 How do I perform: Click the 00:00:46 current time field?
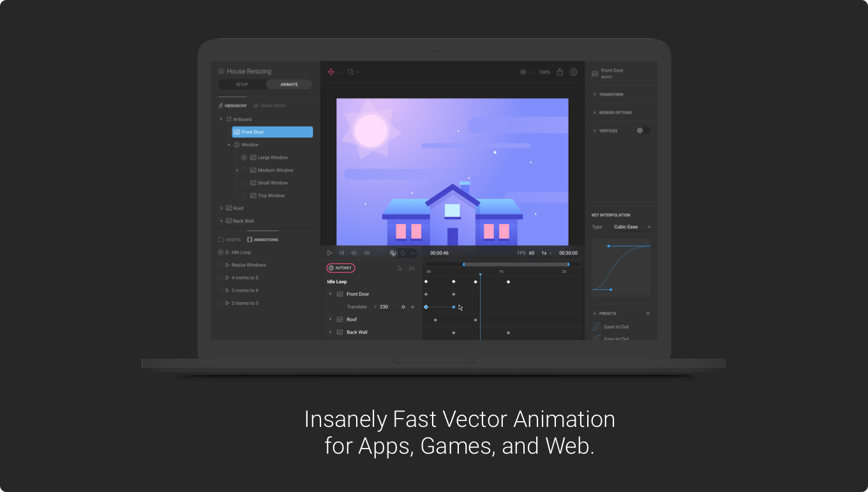click(x=439, y=253)
